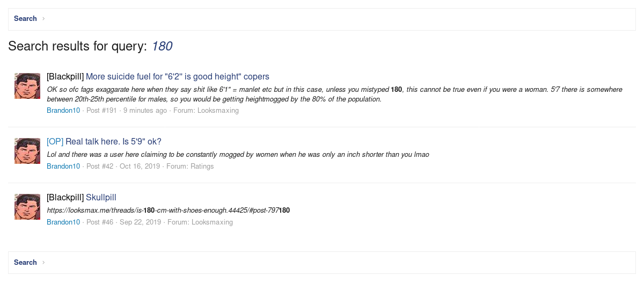The image size is (644, 282).
Task: Click the '9 minutes ago' timestamp
Action: pos(145,111)
